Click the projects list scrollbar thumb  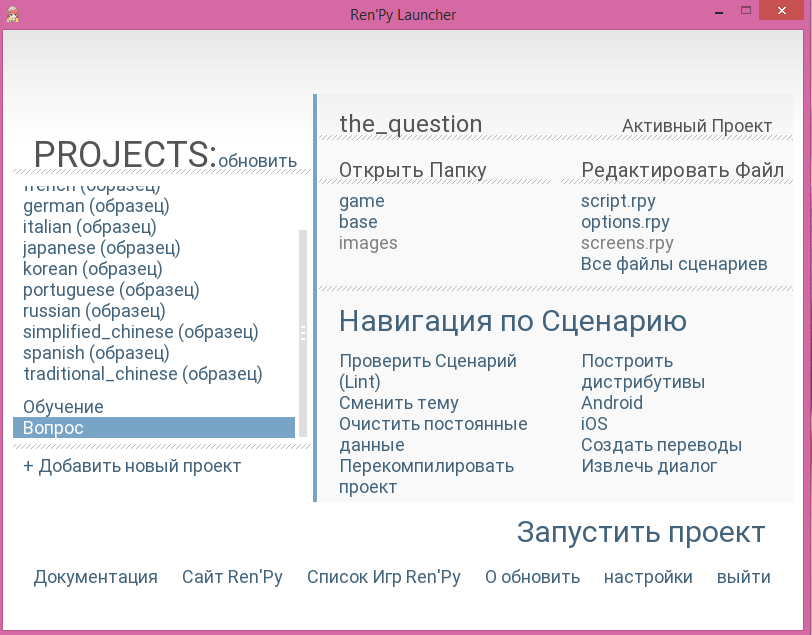click(303, 334)
